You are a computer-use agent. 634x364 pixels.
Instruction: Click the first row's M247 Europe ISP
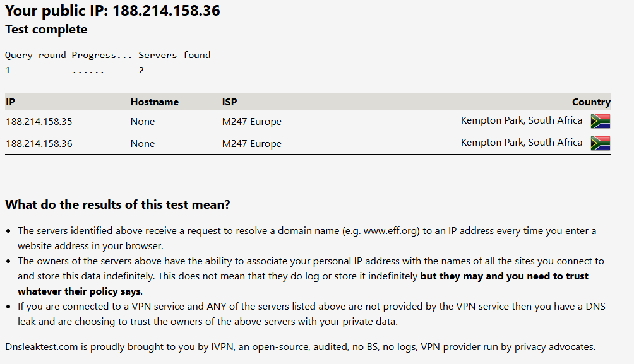point(251,121)
